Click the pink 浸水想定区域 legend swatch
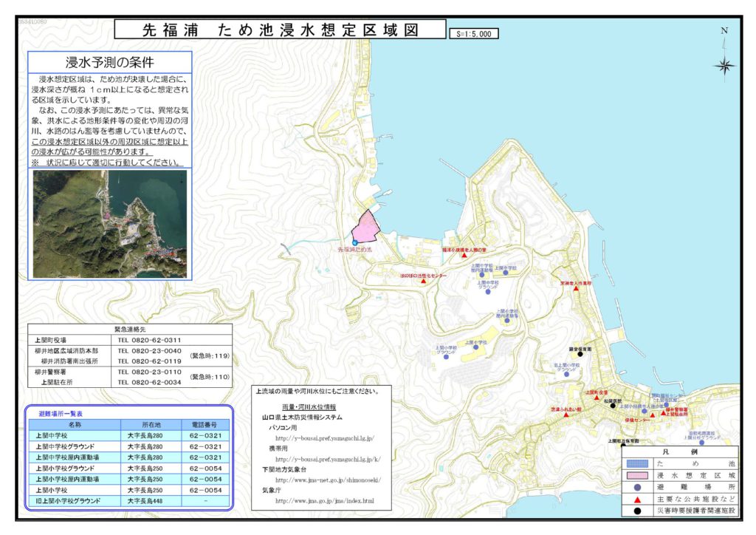 click(x=637, y=476)
